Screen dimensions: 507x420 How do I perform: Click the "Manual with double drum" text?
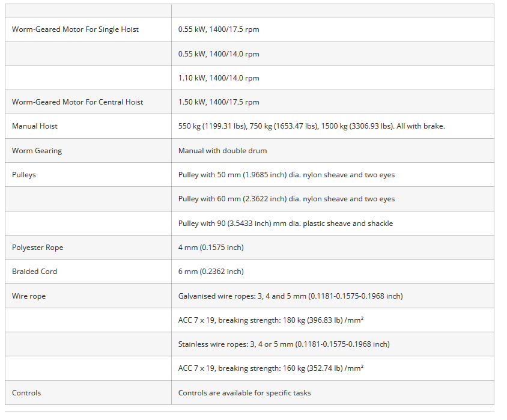click(222, 151)
